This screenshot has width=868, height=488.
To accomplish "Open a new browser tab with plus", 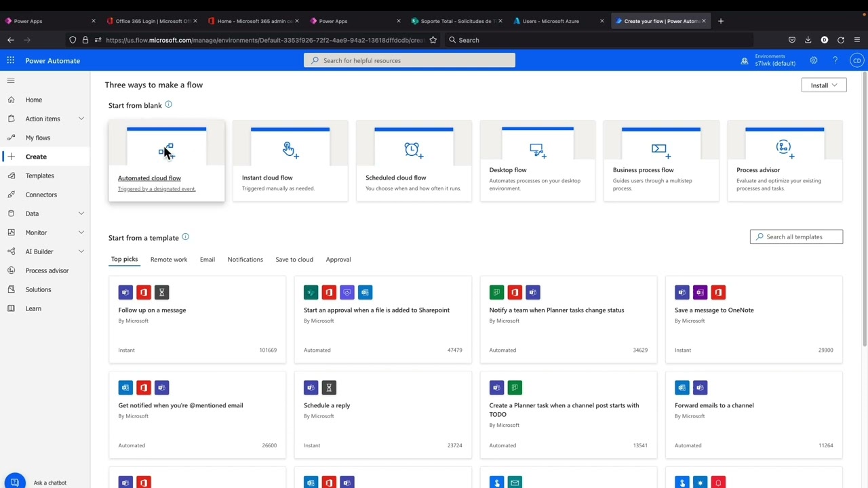I will pyautogui.click(x=721, y=21).
